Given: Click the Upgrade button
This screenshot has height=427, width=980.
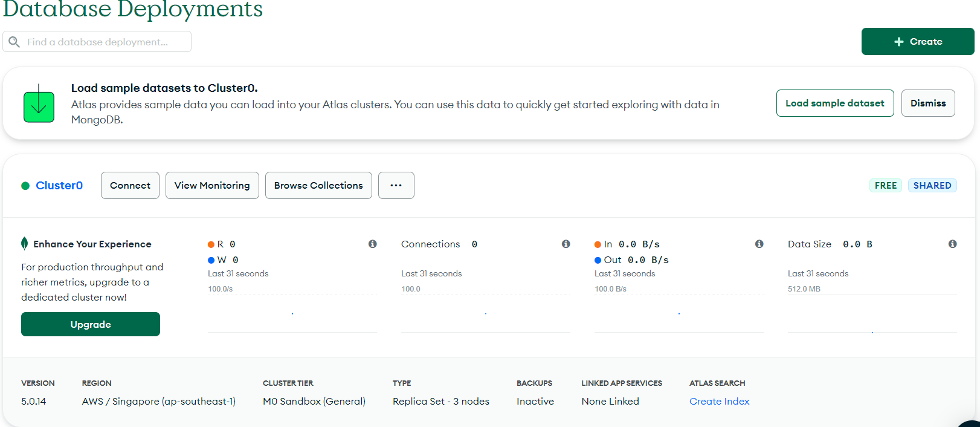Looking at the screenshot, I should [91, 324].
